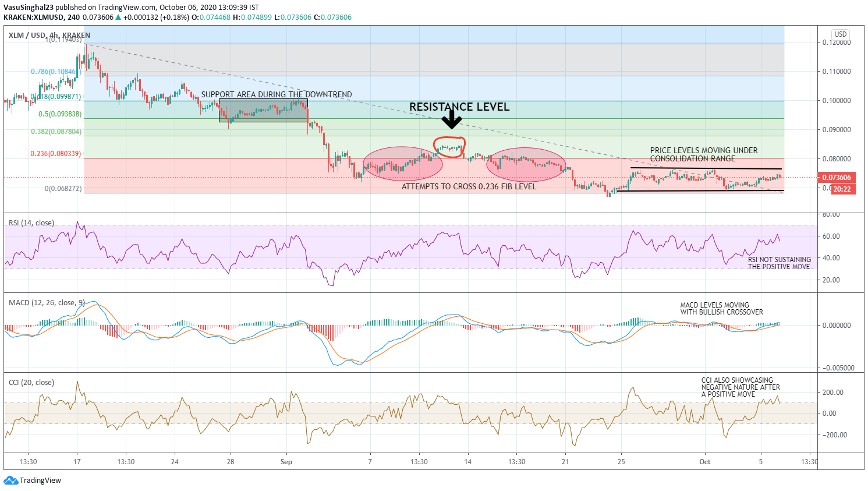Click the current price label 0.073606
Image resolution: width=868 pixels, height=491 pixels.
[837, 178]
